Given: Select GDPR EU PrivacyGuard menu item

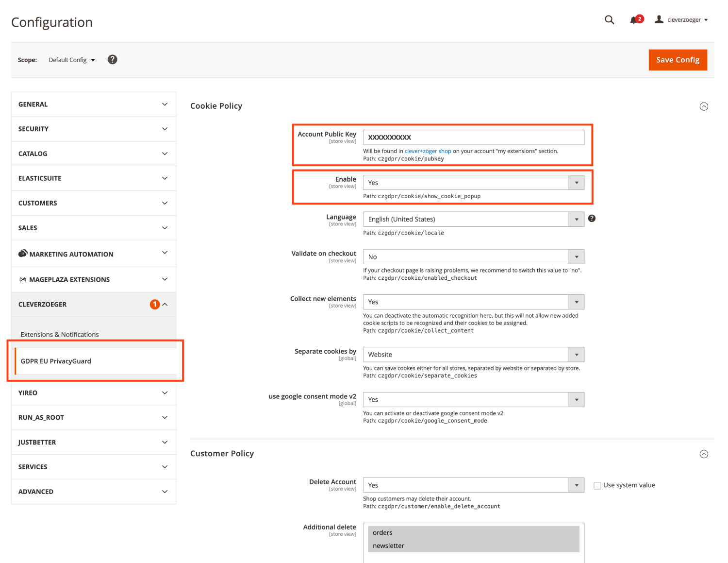Looking at the screenshot, I should click(x=96, y=361).
